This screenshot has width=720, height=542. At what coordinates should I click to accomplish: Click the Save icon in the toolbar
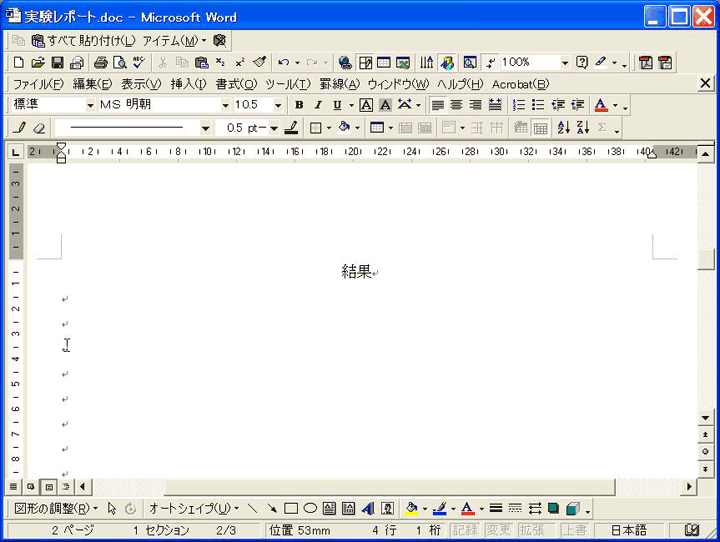[x=59, y=62]
